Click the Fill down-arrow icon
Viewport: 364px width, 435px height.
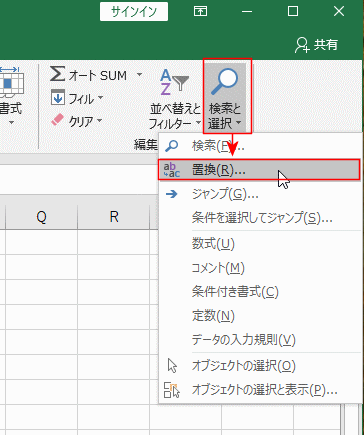coord(57,97)
